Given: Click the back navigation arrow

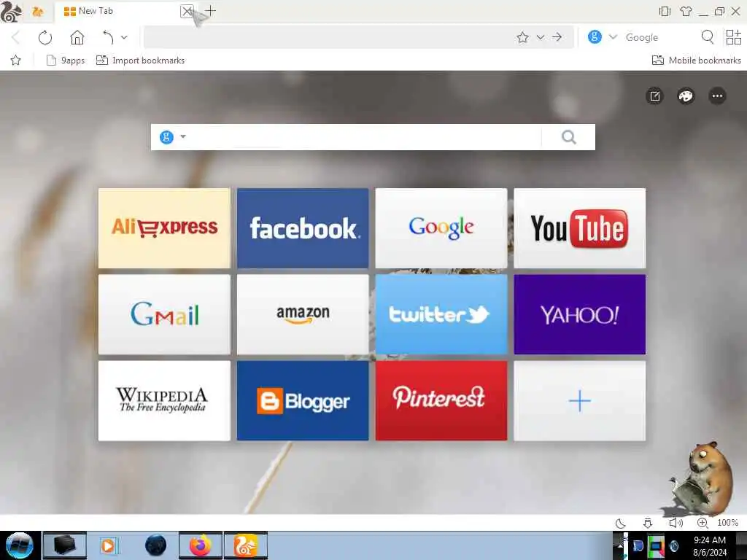Looking at the screenshot, I should coord(16,37).
